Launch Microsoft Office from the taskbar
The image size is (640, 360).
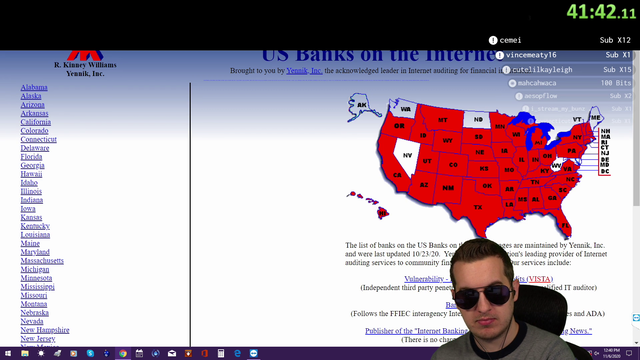click(204, 353)
